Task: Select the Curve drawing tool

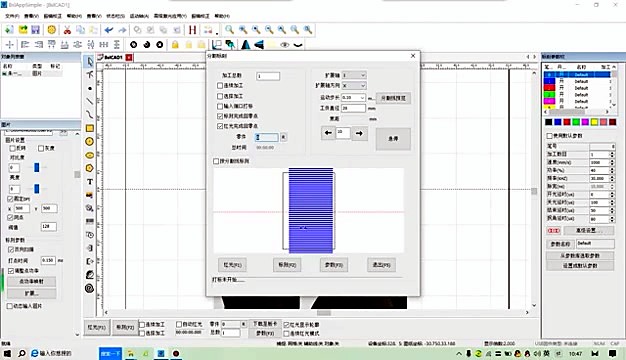Action: (x=90, y=115)
